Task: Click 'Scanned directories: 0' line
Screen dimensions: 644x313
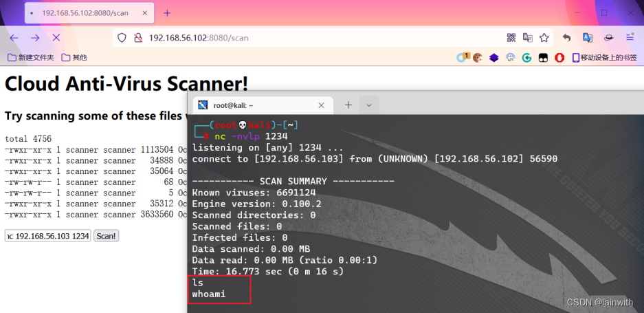Action: coord(254,215)
